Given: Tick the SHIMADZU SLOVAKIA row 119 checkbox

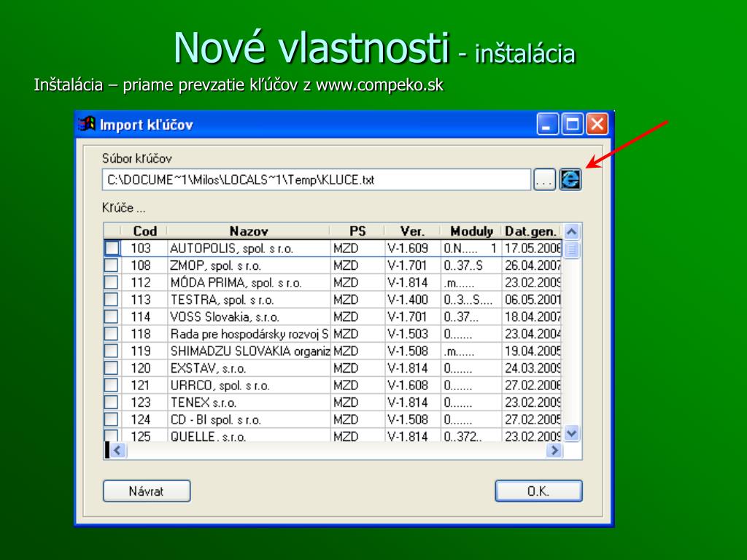Looking at the screenshot, I should click(x=112, y=351).
